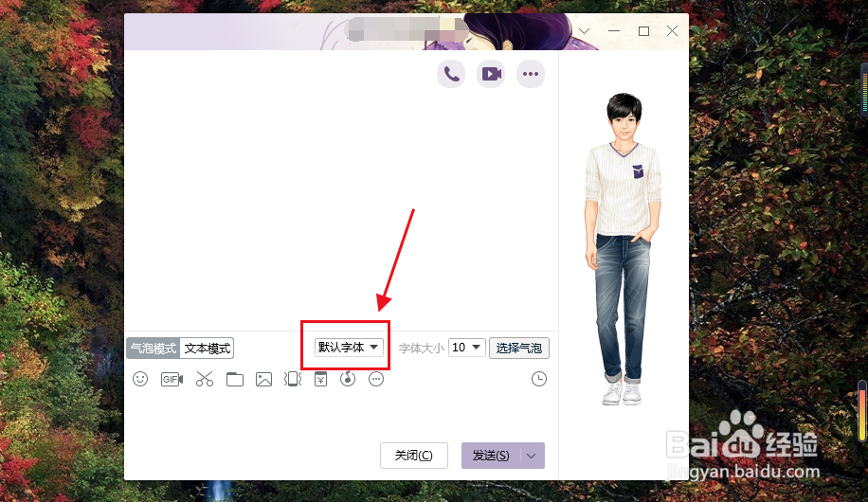
Task: Open the GIF animation picker
Action: (172, 379)
